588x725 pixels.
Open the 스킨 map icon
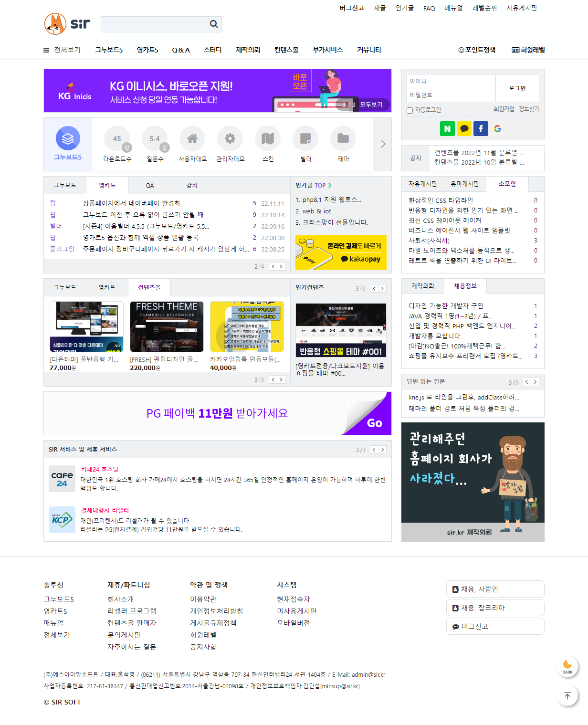pyautogui.click(x=268, y=139)
